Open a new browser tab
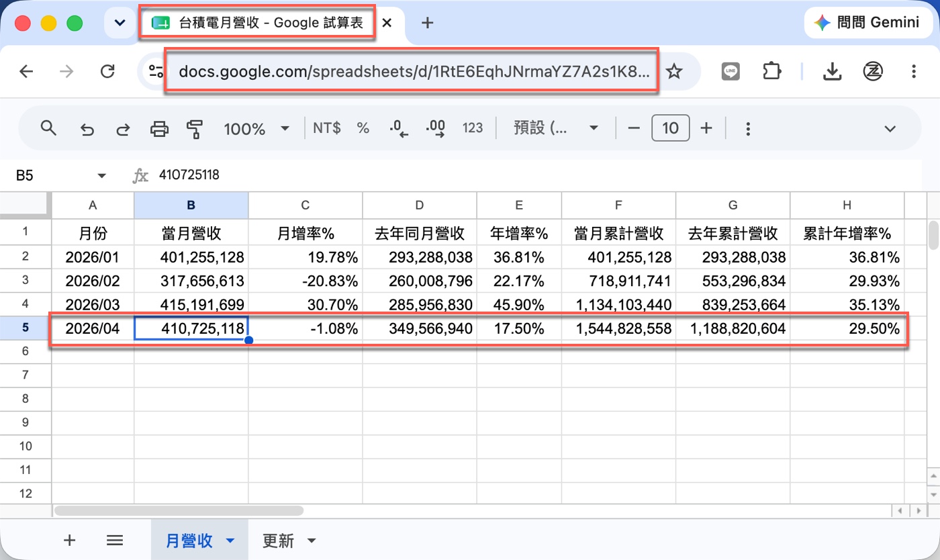Viewport: 940px width, 560px height. [427, 23]
